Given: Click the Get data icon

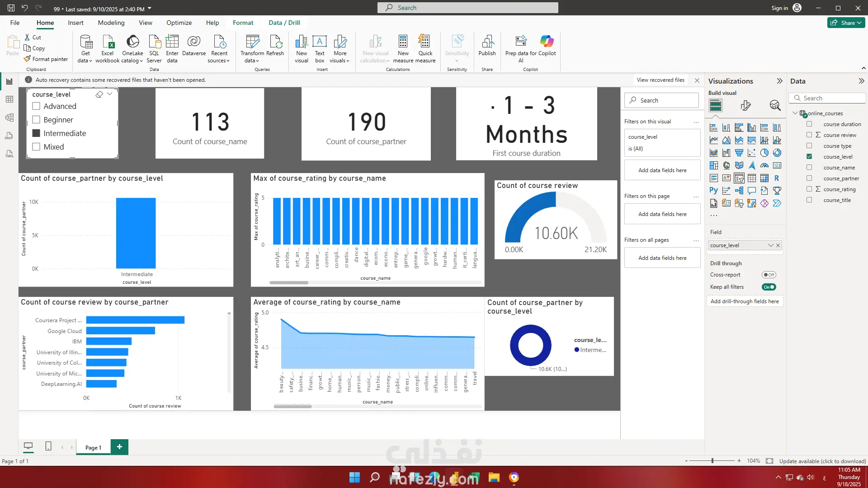Looking at the screenshot, I should tap(85, 42).
